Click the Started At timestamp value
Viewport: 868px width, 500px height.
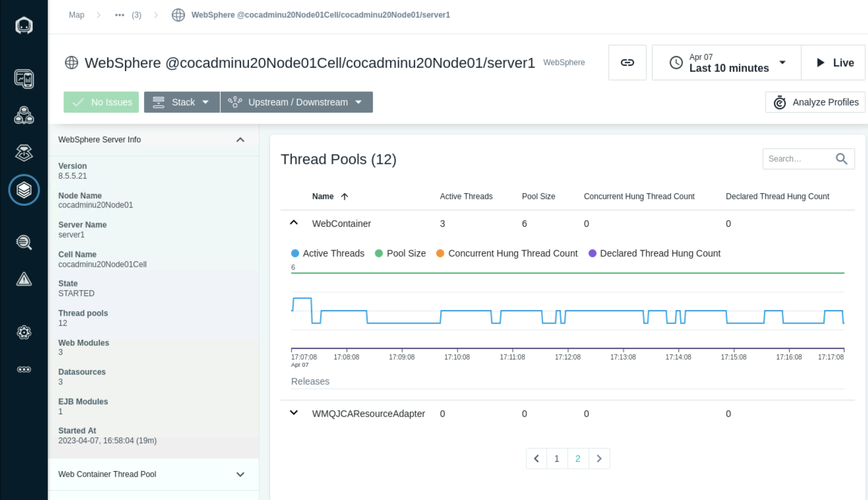click(x=107, y=440)
